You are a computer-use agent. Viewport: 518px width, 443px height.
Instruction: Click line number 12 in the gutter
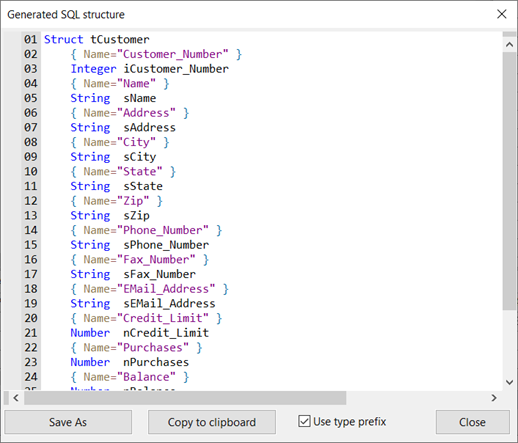pos(30,201)
